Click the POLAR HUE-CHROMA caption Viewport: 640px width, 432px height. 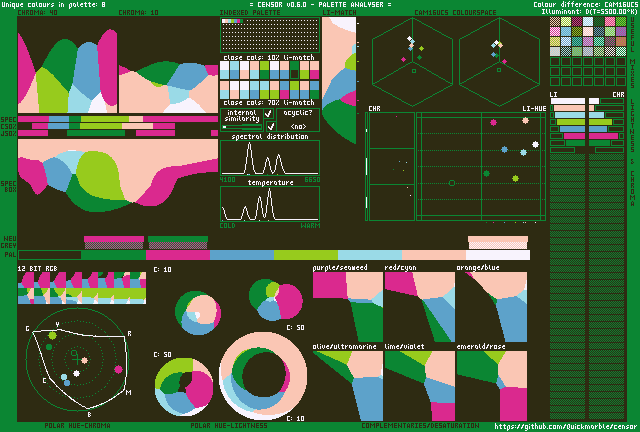77,426
